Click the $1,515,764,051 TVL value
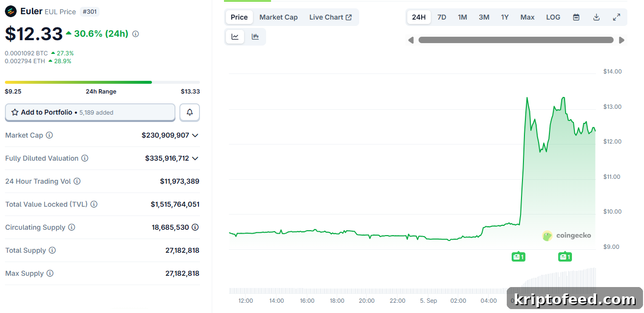 click(x=175, y=204)
